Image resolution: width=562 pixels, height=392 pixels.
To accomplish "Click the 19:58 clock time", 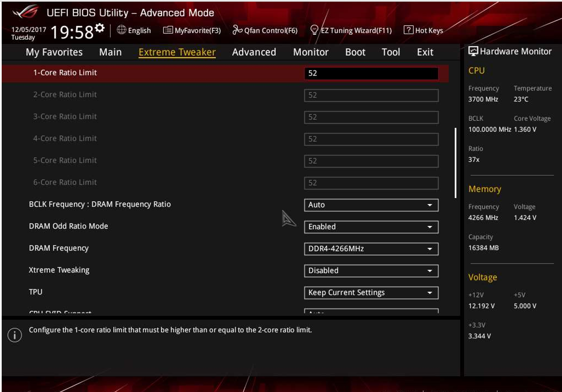I will (x=72, y=32).
